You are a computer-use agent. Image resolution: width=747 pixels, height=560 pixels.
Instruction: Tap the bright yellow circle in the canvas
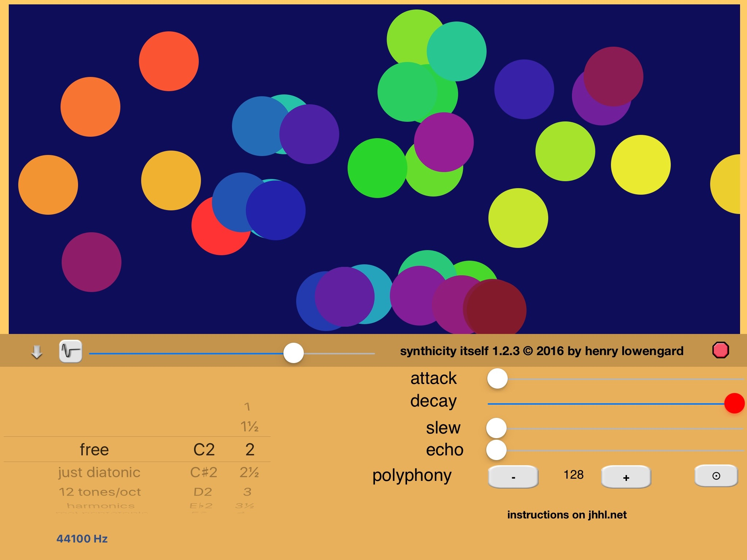[640, 165]
